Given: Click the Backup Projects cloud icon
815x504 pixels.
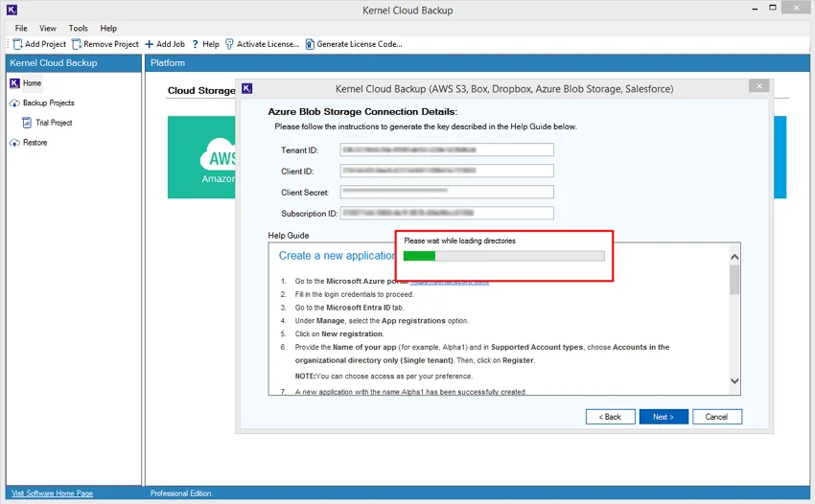Looking at the screenshot, I should coord(14,103).
